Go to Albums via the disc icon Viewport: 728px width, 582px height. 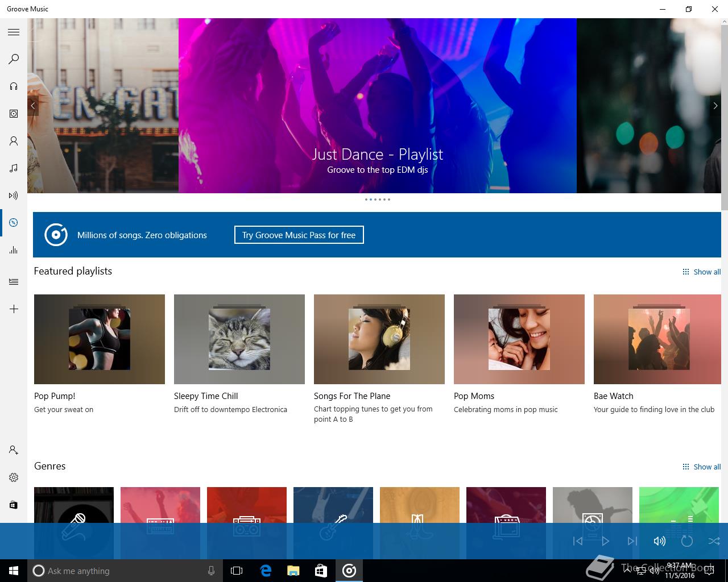pyautogui.click(x=14, y=114)
